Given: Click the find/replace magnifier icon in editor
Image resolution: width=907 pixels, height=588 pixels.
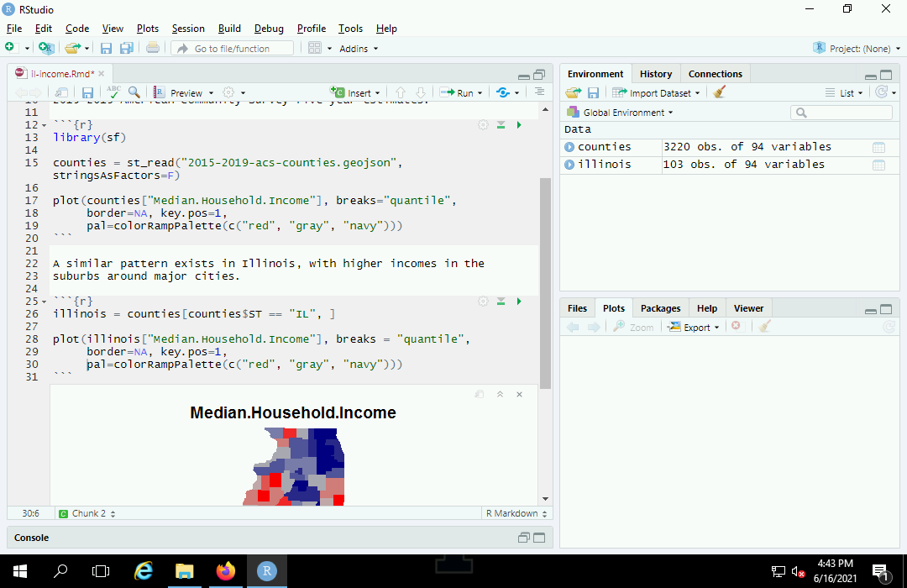Looking at the screenshot, I should coord(134,92).
